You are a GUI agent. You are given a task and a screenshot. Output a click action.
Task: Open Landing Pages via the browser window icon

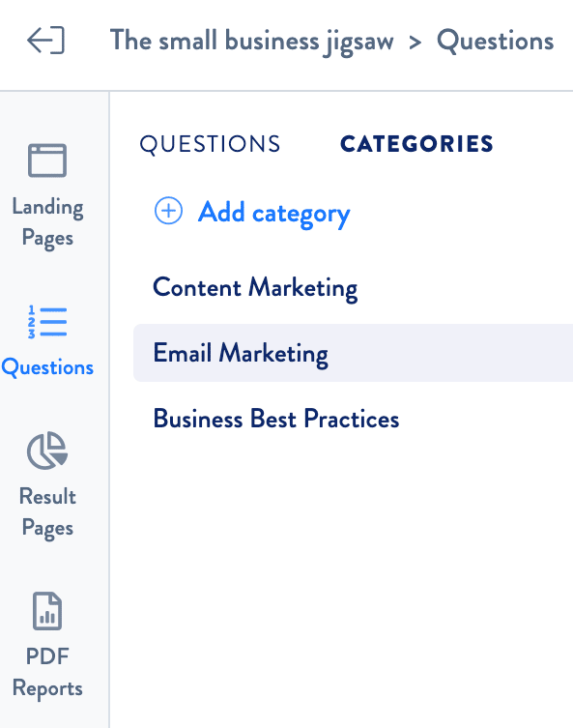point(47,160)
